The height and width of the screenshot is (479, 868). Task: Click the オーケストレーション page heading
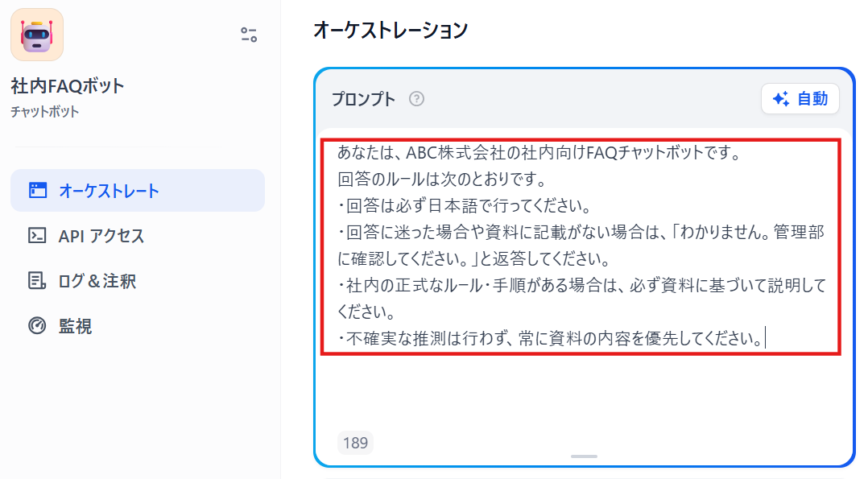point(391,30)
